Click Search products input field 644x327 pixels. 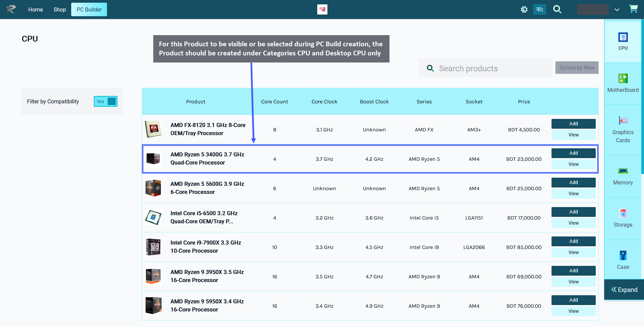pos(486,68)
